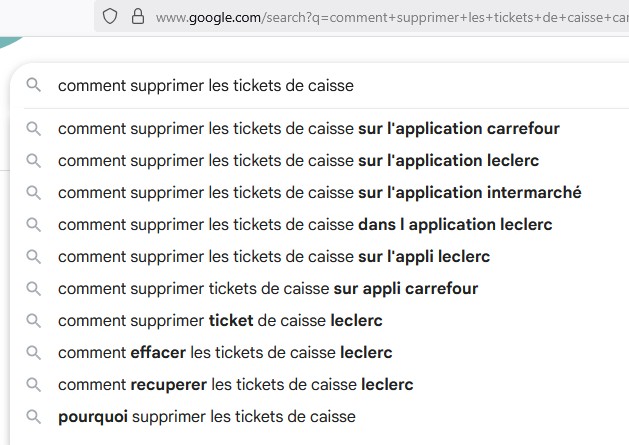Click magnifier icon beside application intermarché suggestion
The width and height of the screenshot is (629, 445).
click(x=34, y=193)
